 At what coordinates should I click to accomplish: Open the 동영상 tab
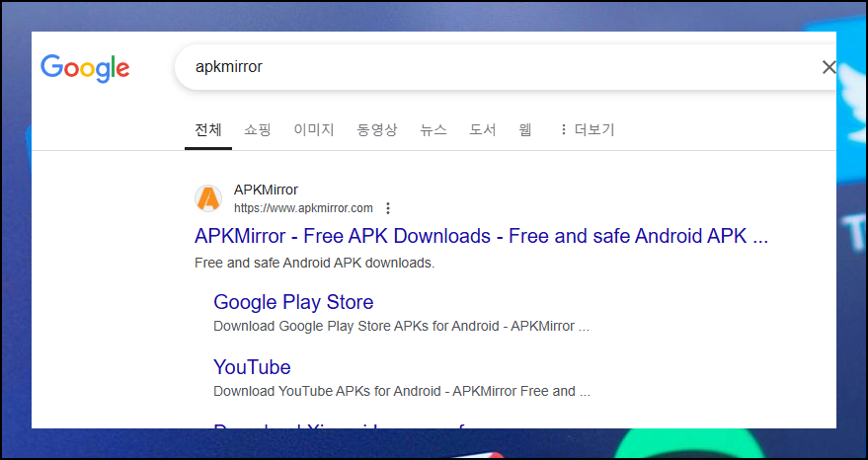click(x=377, y=130)
